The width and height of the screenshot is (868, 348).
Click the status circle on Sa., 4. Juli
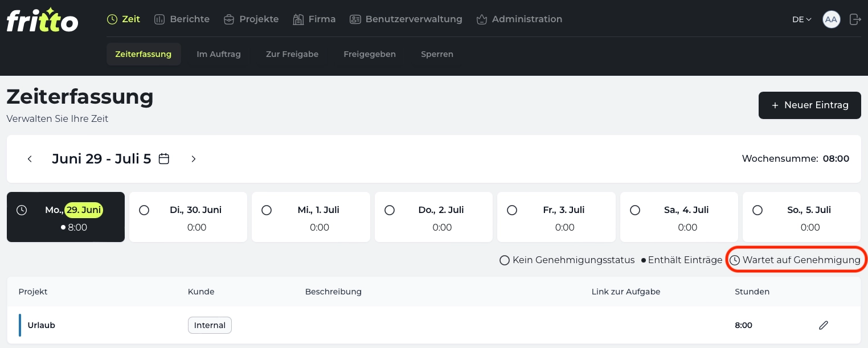[x=635, y=210]
